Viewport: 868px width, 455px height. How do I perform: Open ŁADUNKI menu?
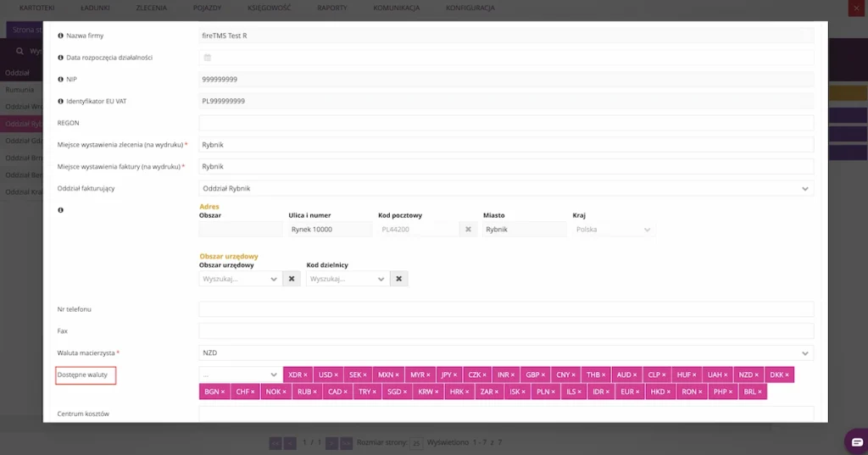[95, 8]
